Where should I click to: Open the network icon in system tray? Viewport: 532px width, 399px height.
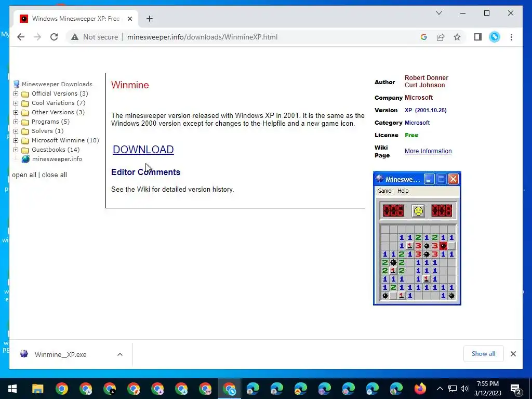click(453, 389)
